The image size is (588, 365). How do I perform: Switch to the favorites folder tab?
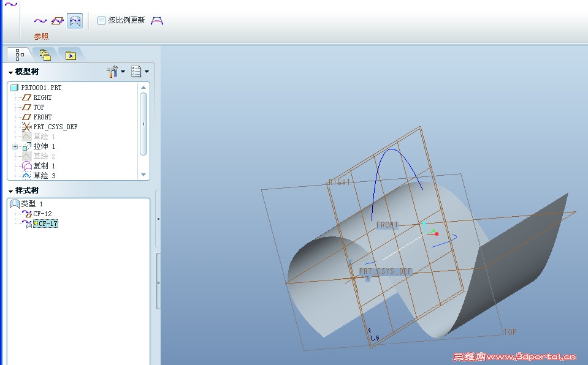click(71, 56)
